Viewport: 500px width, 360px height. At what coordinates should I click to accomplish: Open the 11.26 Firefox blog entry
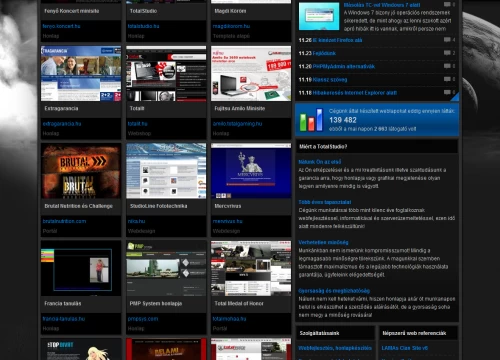[x=337, y=40]
